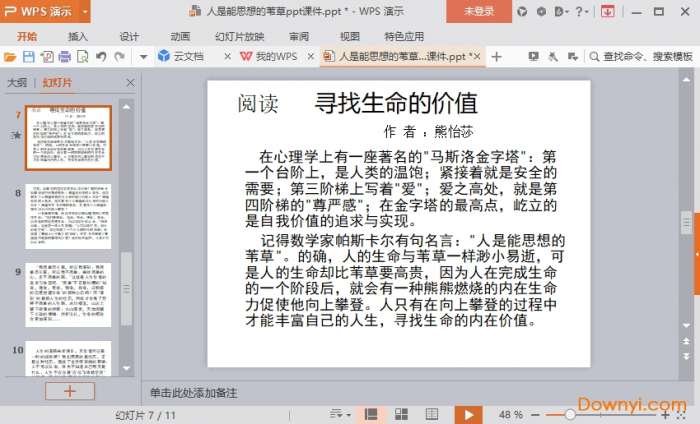Select slide 8 thumbnail
This screenshot has height=424, width=700.
(x=68, y=216)
